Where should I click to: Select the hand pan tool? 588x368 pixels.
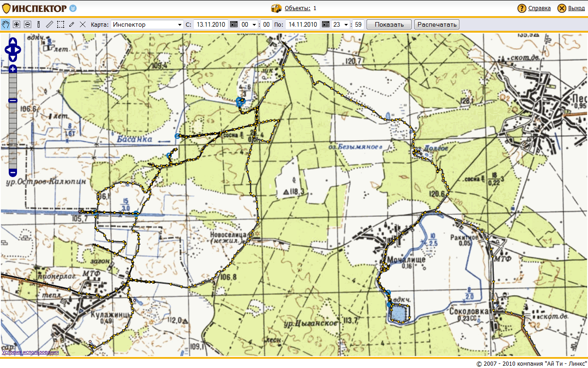click(6, 24)
